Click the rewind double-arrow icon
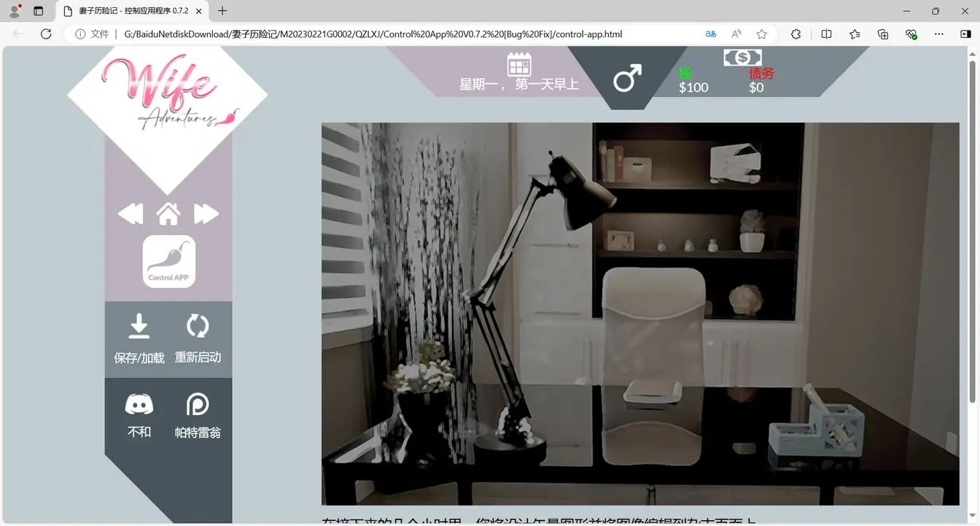Screen dimensions: 980x526 pyautogui.click(x=131, y=214)
